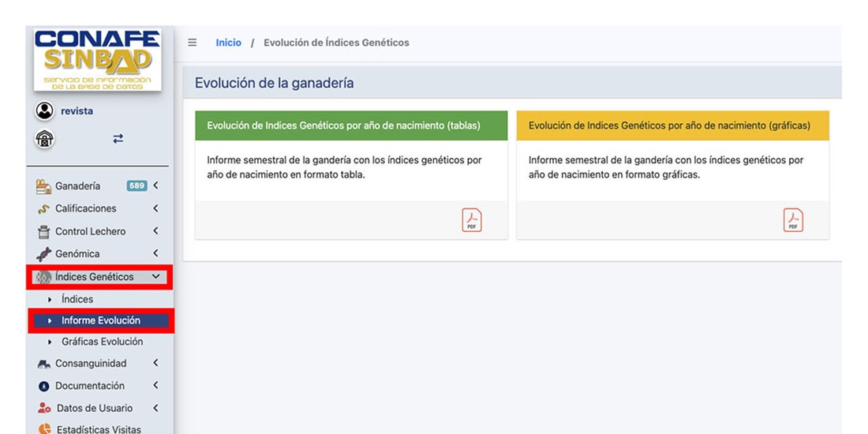Expand the Consanguinidad menu chevron
The height and width of the screenshot is (434, 868).
pyautogui.click(x=155, y=363)
